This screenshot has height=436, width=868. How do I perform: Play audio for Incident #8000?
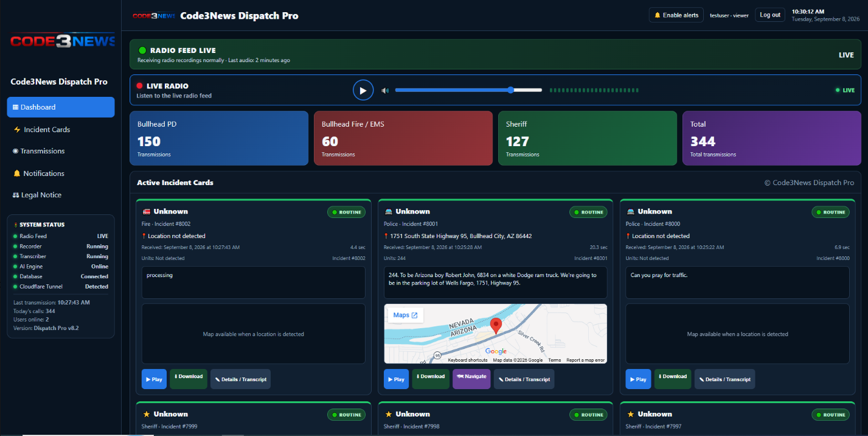pyautogui.click(x=638, y=379)
